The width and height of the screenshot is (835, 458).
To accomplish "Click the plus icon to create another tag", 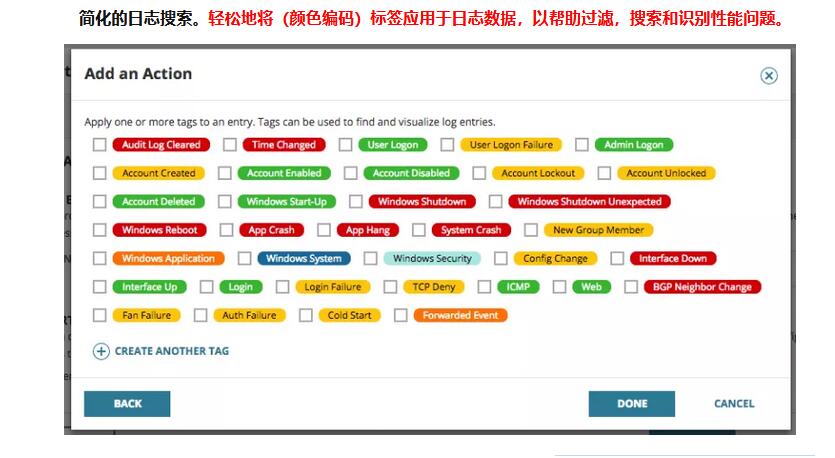I will [x=101, y=351].
